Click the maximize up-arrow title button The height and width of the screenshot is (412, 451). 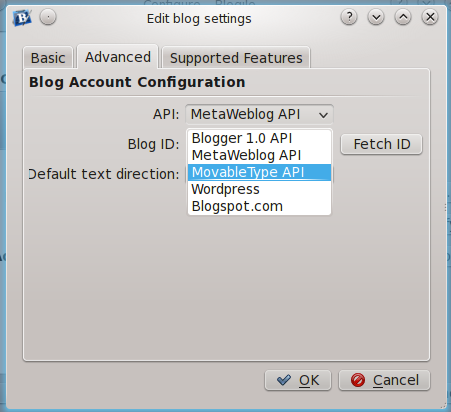tap(403, 17)
